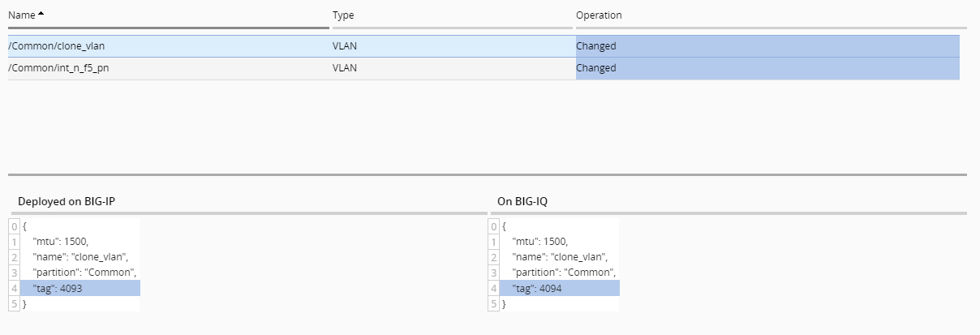The height and width of the screenshot is (335, 980).
Task: Click the VLAN type cell for int_n_f5_pn
Action: tap(345, 68)
